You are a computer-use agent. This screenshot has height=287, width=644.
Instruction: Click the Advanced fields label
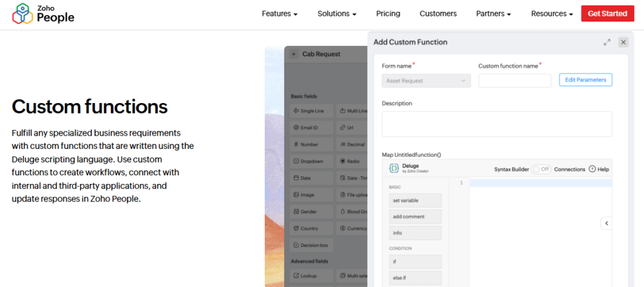coord(309,261)
